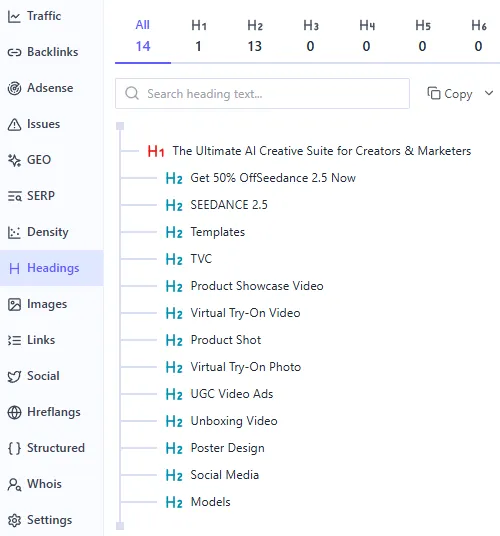This screenshot has width=500, height=536.
Task: Open the Traffic section icon
Action: point(14,16)
